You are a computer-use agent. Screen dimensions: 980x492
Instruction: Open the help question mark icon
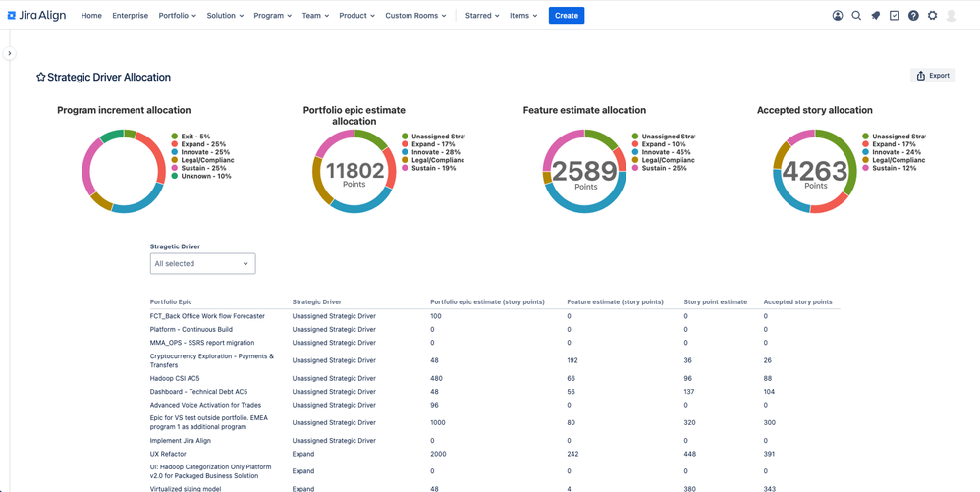pyautogui.click(x=913, y=16)
